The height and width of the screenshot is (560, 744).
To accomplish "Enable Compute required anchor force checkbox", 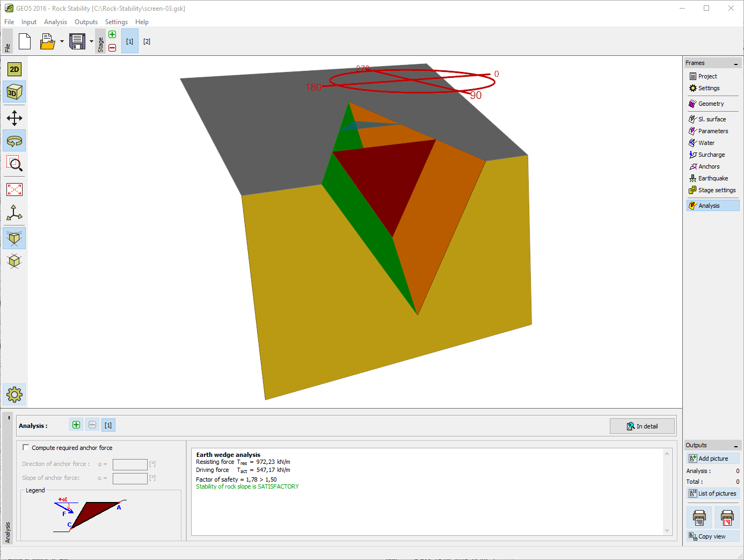I will click(x=26, y=447).
